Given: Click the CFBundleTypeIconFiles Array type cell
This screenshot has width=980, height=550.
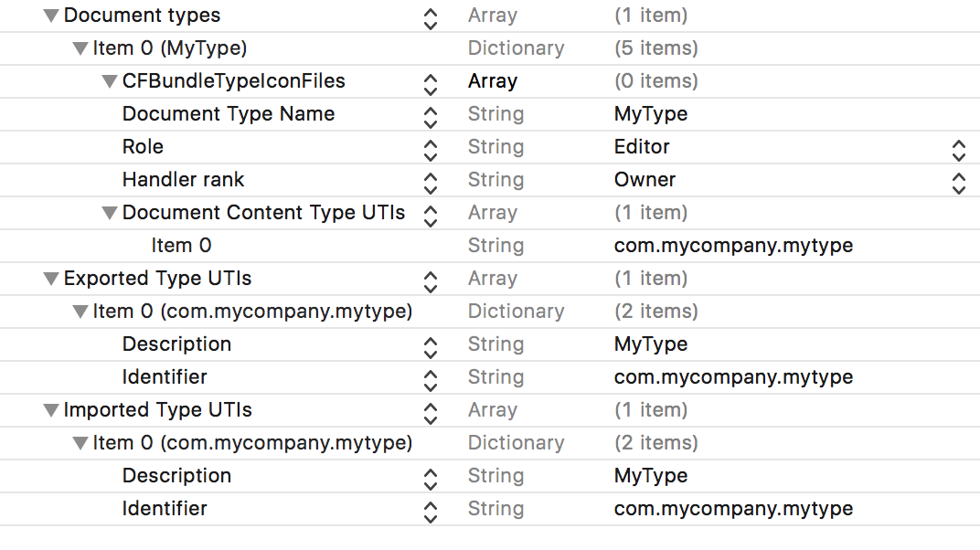Looking at the screenshot, I should (493, 81).
